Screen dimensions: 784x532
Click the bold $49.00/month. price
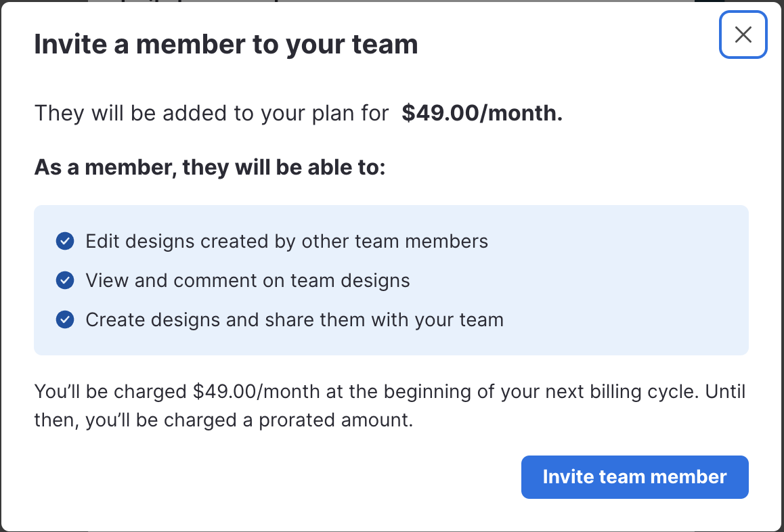tap(482, 113)
